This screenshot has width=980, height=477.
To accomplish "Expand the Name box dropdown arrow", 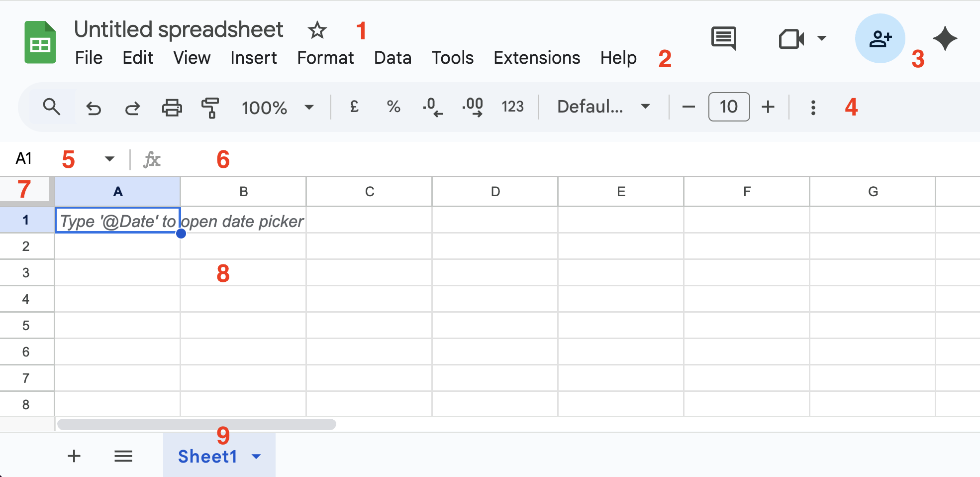I will point(109,159).
